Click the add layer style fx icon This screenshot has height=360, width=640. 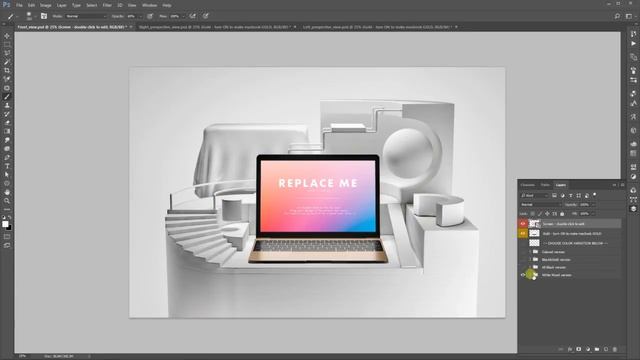pos(570,349)
